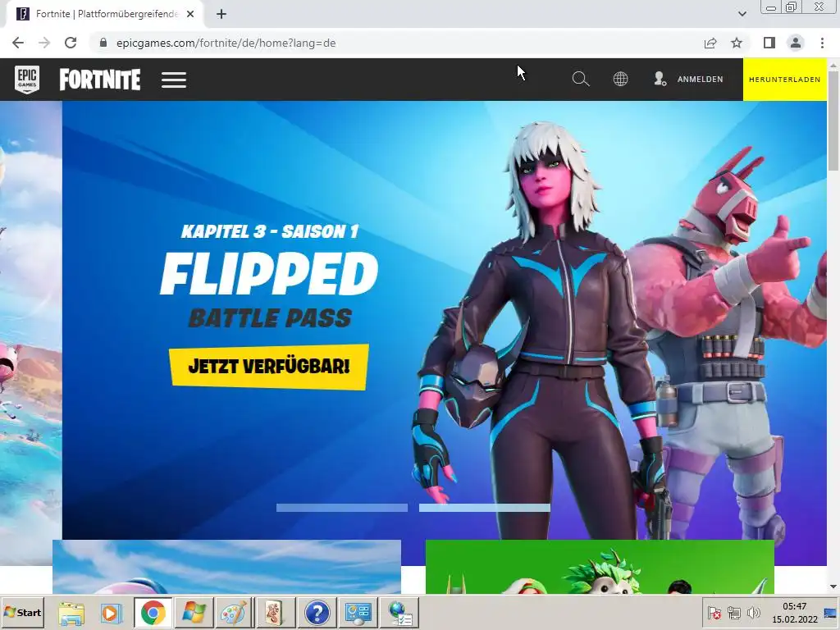Open the tab search dropdown

(x=742, y=14)
